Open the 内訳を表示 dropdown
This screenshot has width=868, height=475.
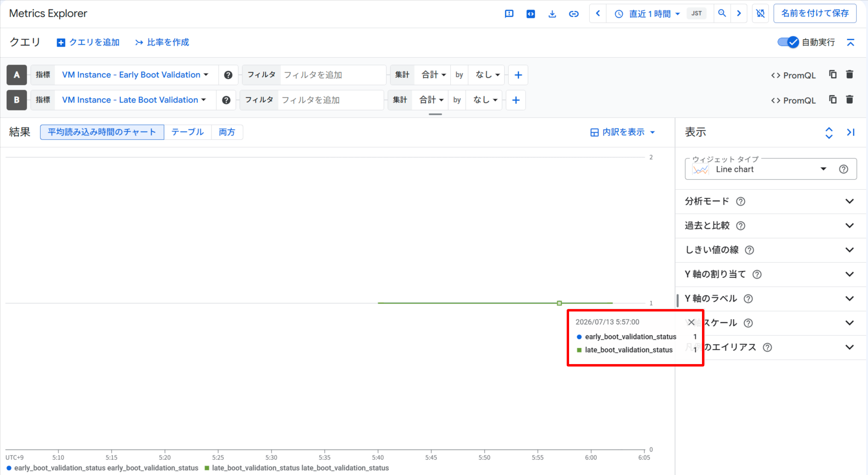pyautogui.click(x=623, y=132)
